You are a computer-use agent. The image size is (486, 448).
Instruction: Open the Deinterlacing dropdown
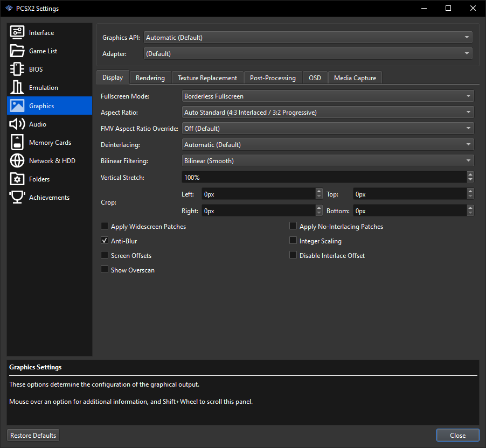pyautogui.click(x=328, y=144)
